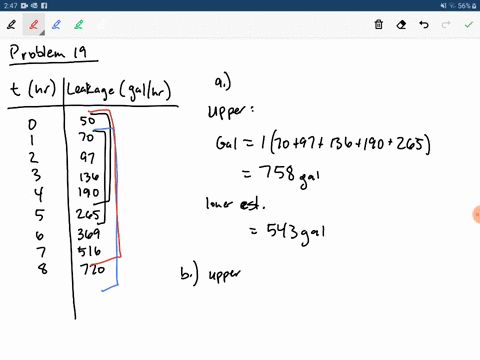This screenshot has width=480, height=360.
Task: Tap the table value '50'
Action: [x=87, y=120]
